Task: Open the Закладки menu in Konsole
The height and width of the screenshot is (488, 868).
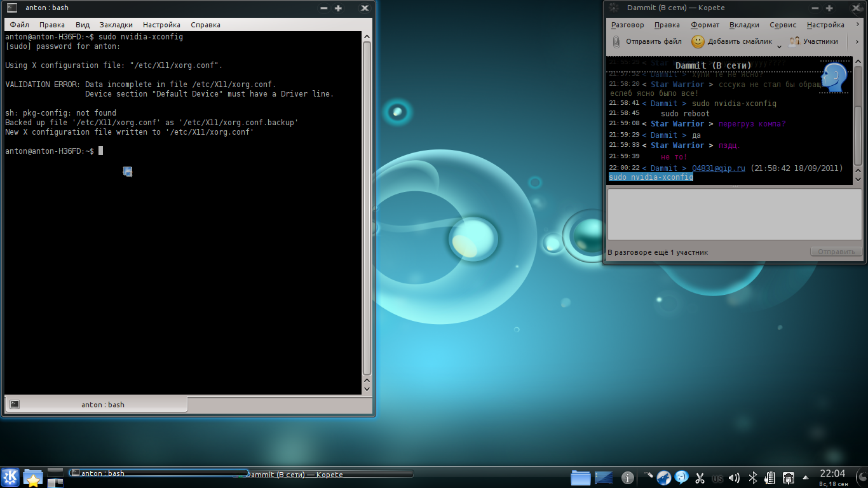Action: 116,25
